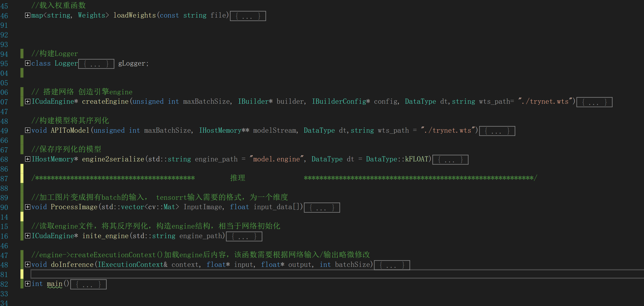Expand the engine2serialize function body

28,159
